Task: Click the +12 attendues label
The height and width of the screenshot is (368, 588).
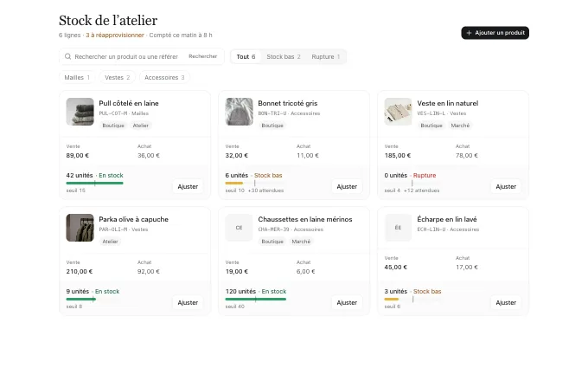Action: coord(421,190)
